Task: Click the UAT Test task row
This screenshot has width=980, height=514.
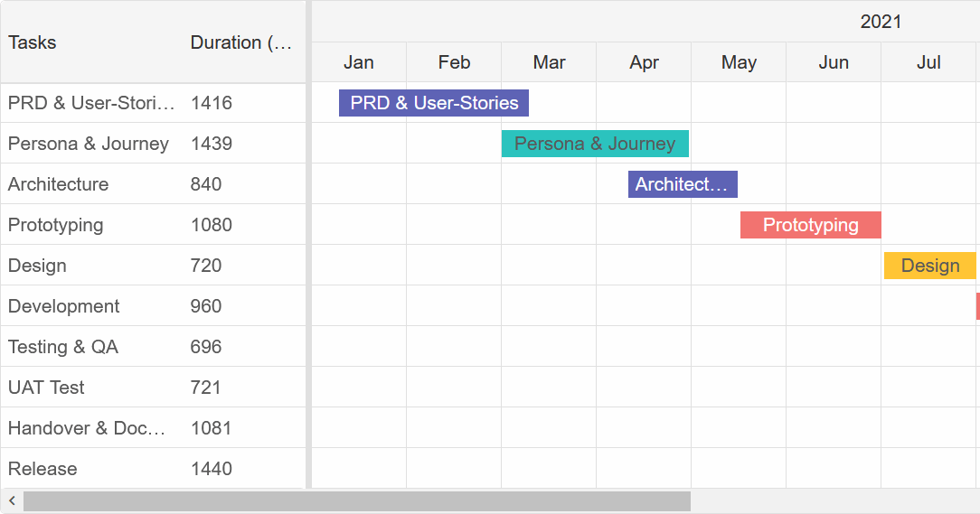Action: [46, 388]
